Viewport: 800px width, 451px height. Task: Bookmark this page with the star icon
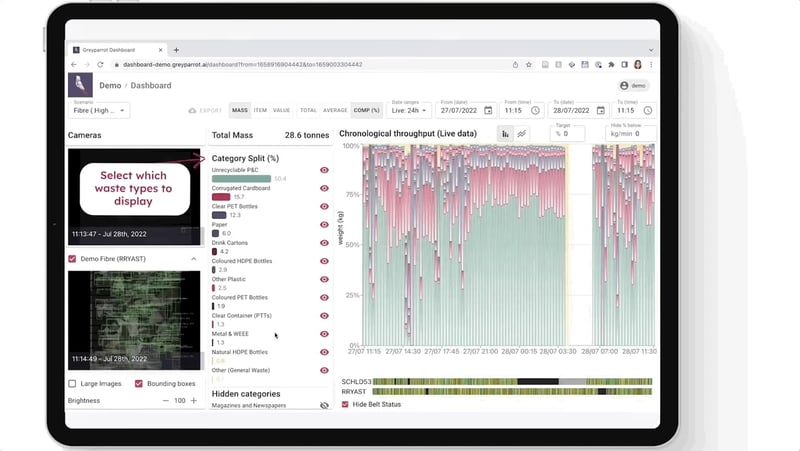[x=529, y=65]
